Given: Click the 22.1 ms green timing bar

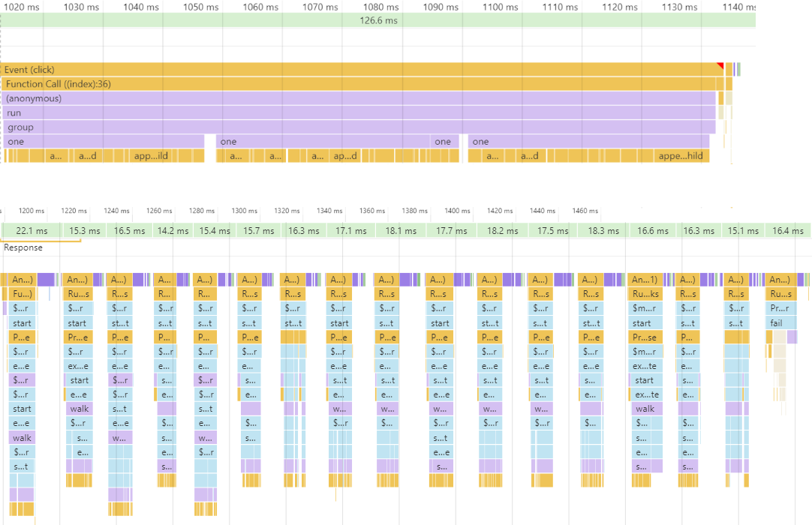Looking at the screenshot, I should [x=31, y=230].
